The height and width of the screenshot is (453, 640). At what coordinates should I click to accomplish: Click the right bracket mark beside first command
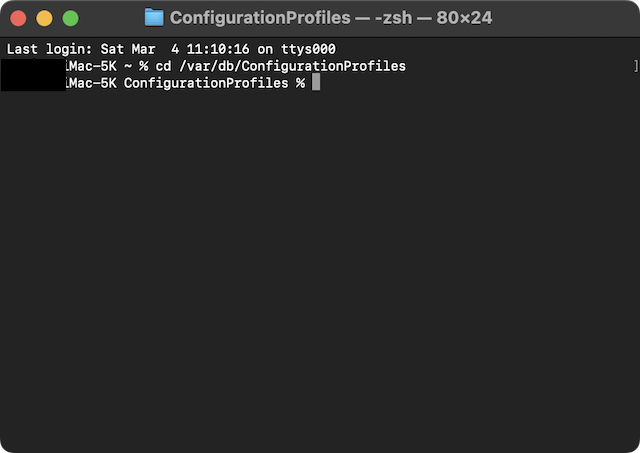pos(635,66)
